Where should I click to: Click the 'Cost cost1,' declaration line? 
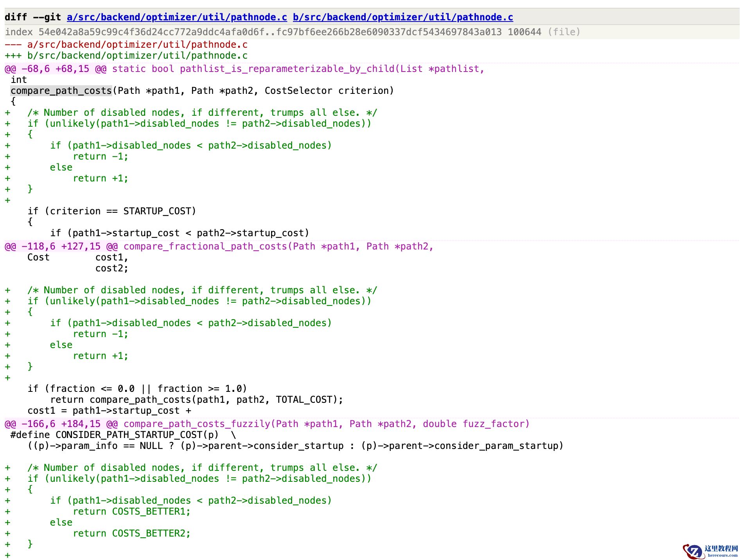tap(78, 257)
